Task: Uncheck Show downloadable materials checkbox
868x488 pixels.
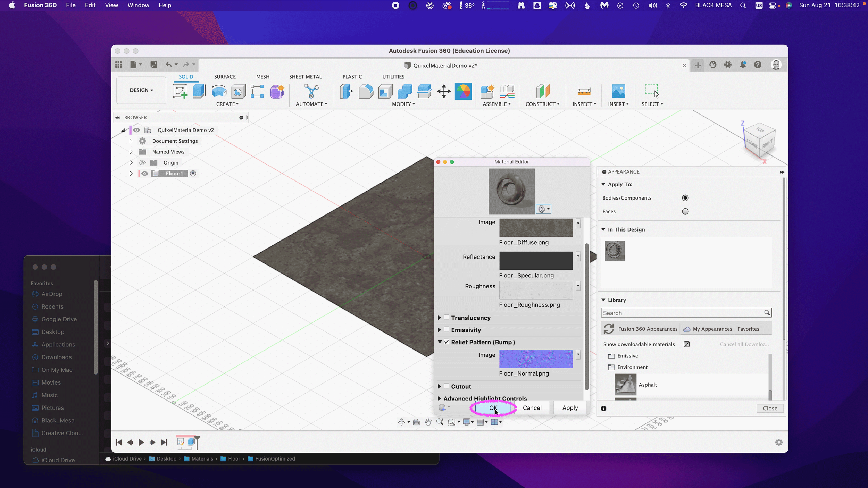Action: point(686,344)
